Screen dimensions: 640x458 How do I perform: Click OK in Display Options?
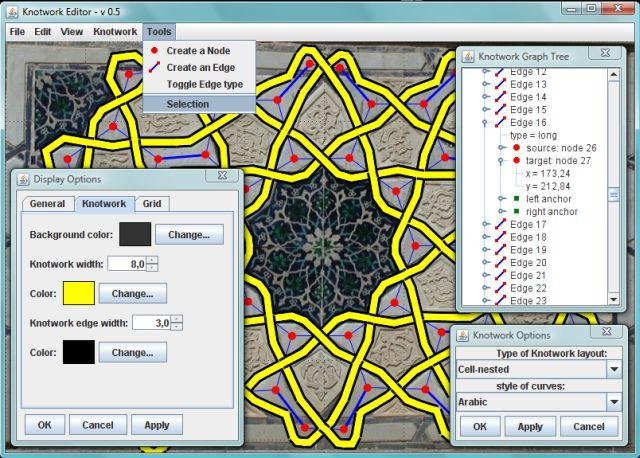[44, 425]
